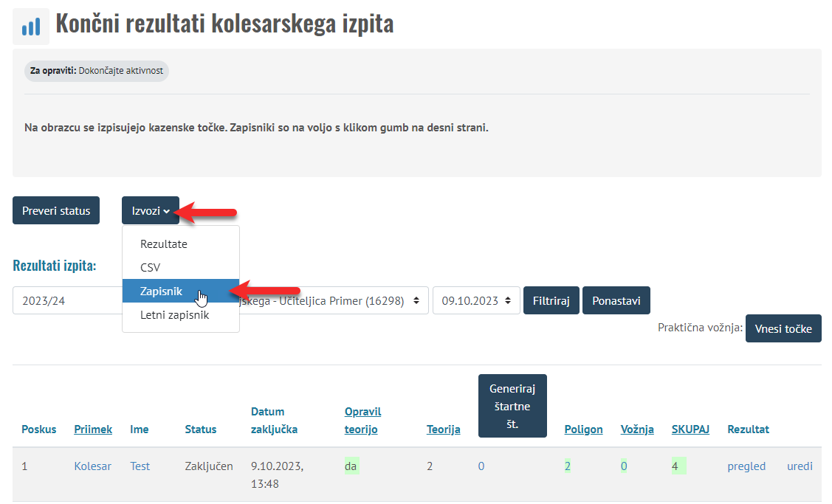Click Vnesi točke button

(783, 328)
